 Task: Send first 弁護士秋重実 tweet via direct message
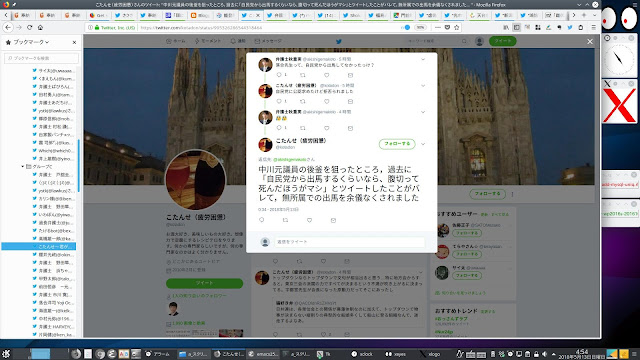coord(350,75)
